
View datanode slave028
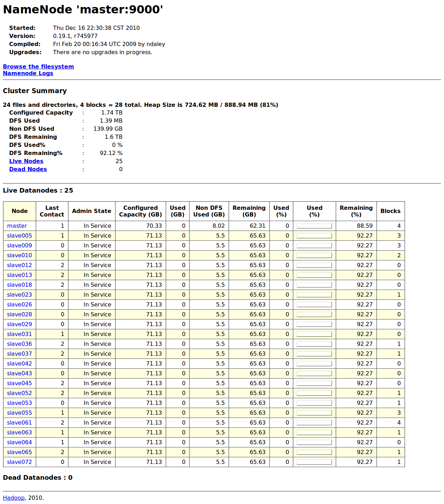19,314
